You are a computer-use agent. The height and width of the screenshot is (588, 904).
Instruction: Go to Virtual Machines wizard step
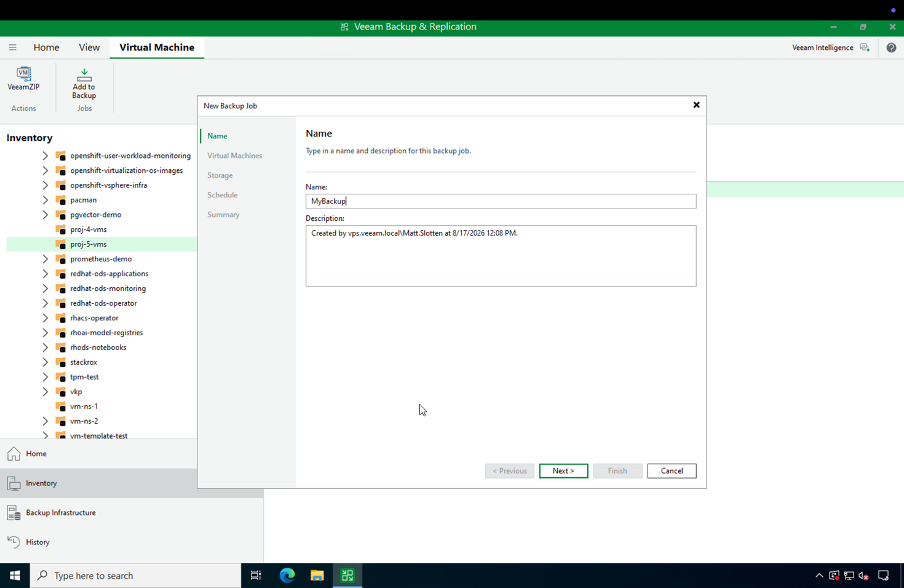[234, 156]
